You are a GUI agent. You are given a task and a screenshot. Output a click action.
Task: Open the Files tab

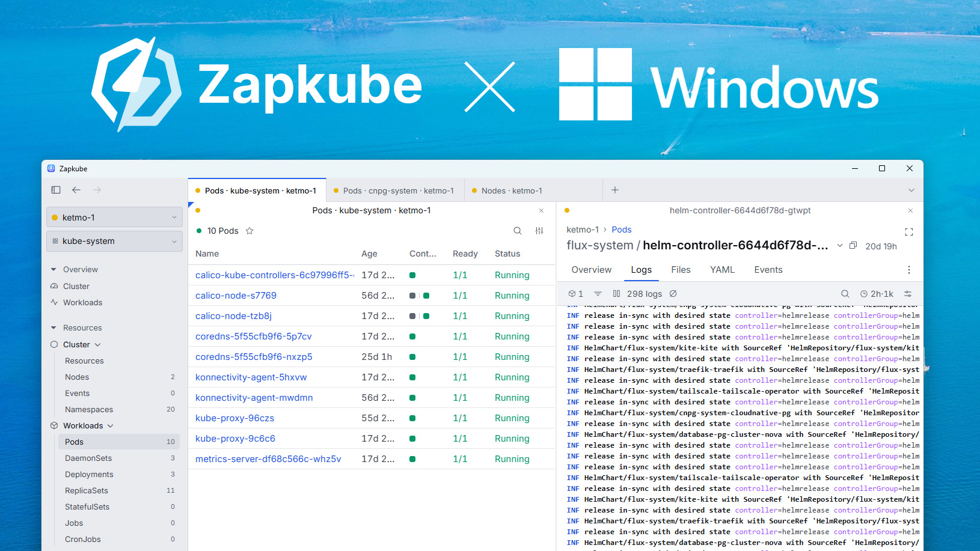[x=681, y=270]
